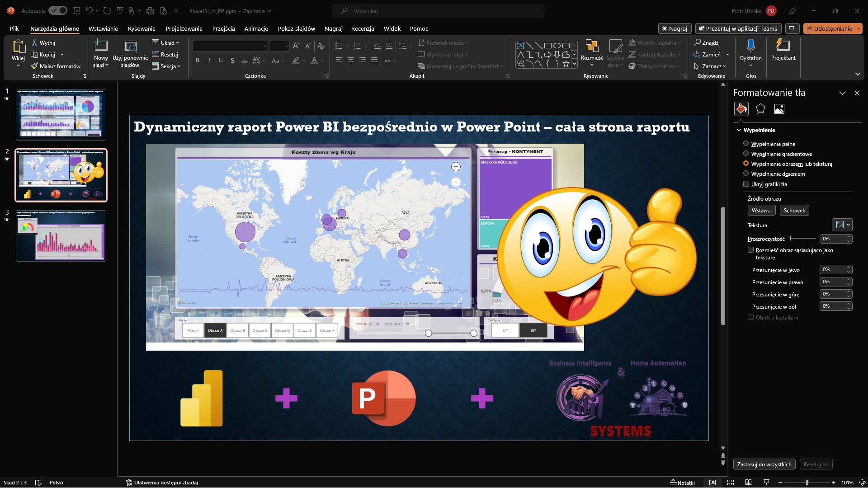This screenshot has width=868, height=488.
Task: Check the Ukryj grafiki tła checkbox
Action: tap(746, 184)
